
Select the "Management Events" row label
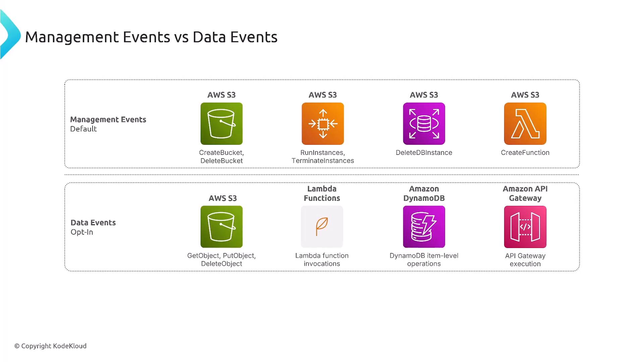pyautogui.click(x=108, y=120)
